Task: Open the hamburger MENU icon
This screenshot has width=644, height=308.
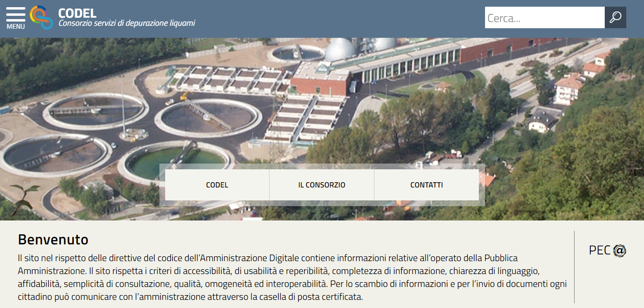Action: pyautogui.click(x=15, y=18)
